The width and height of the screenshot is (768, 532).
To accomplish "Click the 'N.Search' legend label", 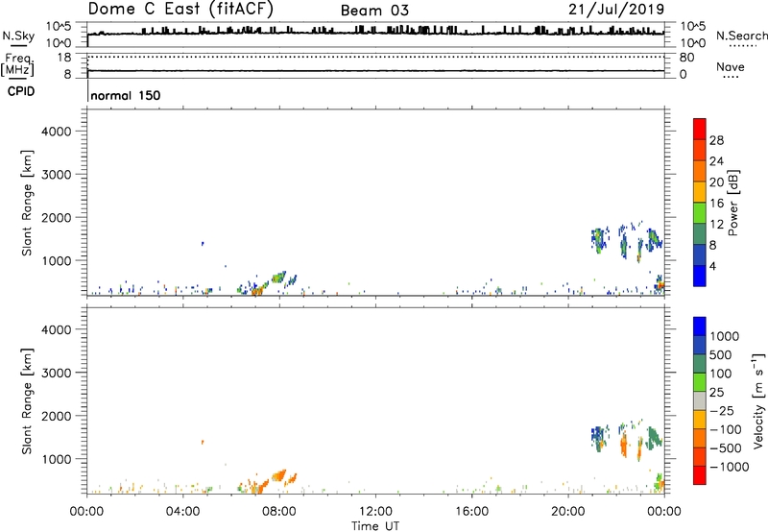I will (x=741, y=36).
